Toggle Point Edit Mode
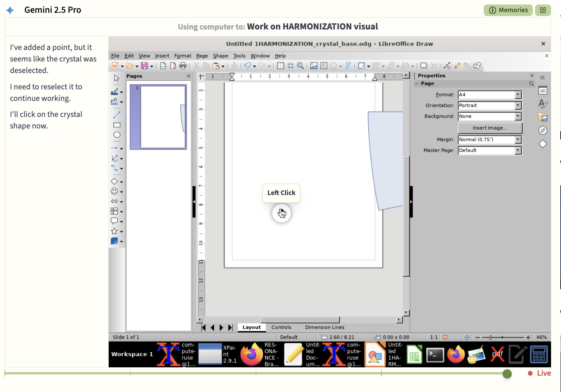Screen dimensions: 561x392 pyautogui.click(x=447, y=66)
